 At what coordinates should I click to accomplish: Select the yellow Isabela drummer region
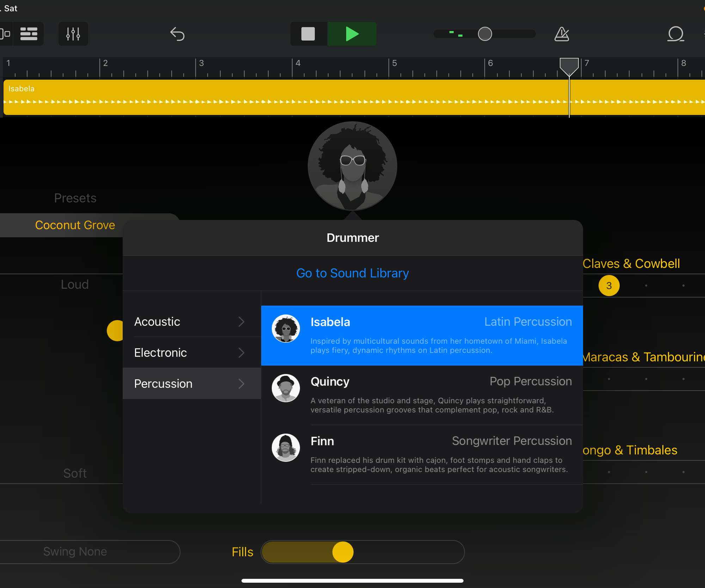(354, 97)
